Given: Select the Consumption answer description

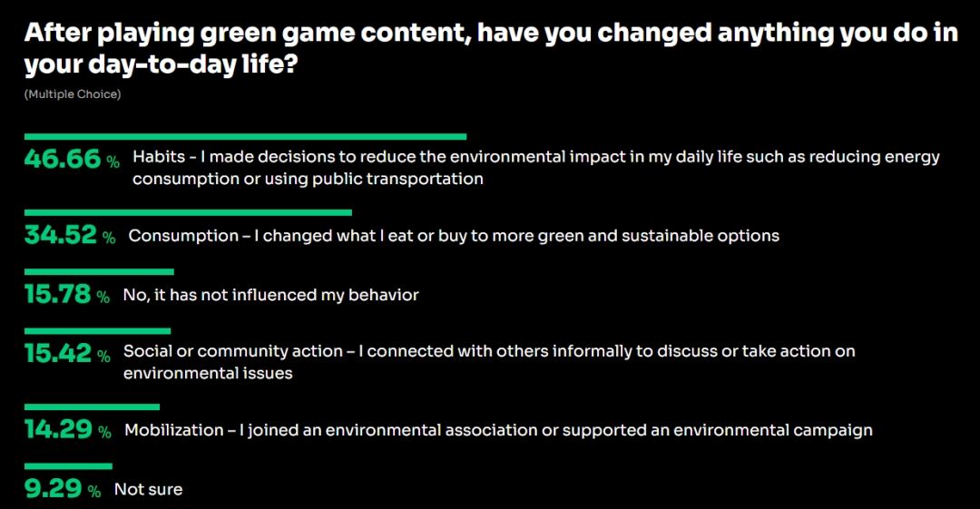Looking at the screenshot, I should pos(454,236).
